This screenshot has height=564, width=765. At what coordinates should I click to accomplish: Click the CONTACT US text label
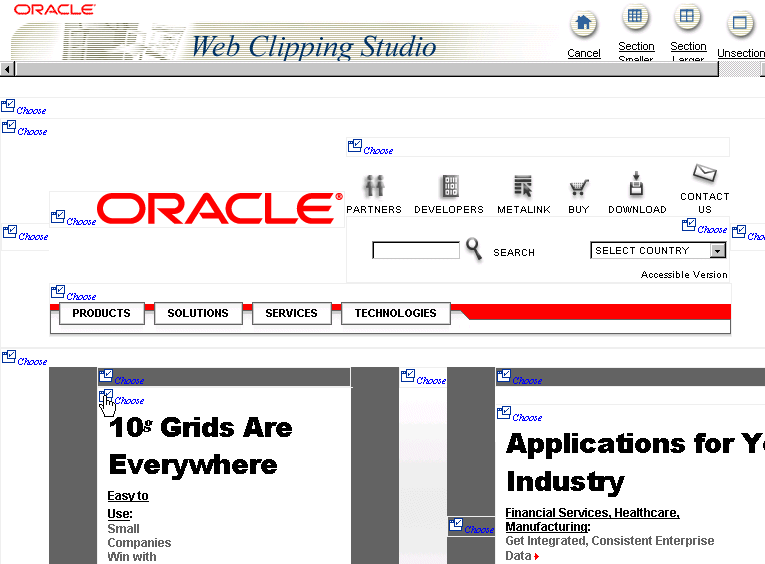705,203
